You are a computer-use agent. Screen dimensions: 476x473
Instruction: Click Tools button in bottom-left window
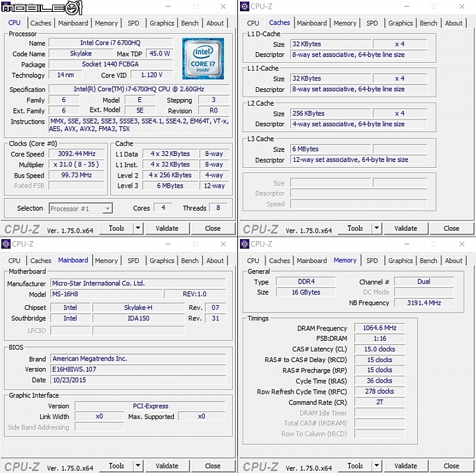(x=116, y=466)
